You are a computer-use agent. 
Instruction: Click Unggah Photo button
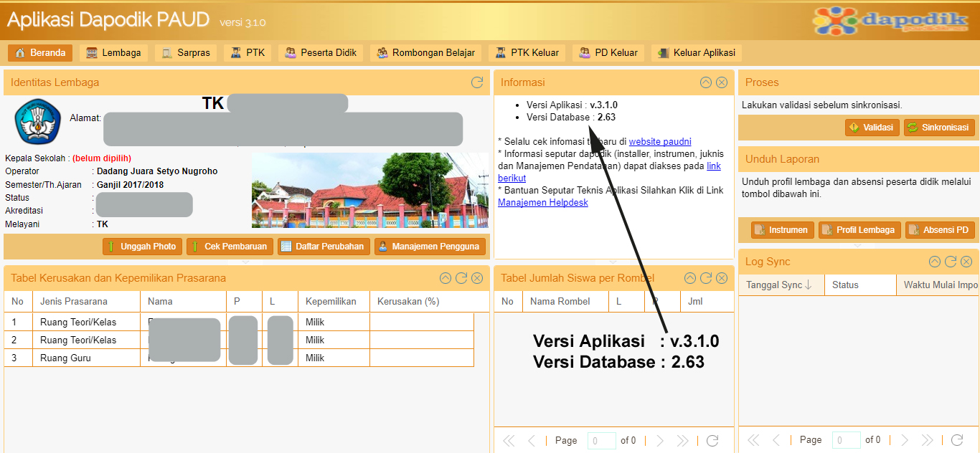142,247
